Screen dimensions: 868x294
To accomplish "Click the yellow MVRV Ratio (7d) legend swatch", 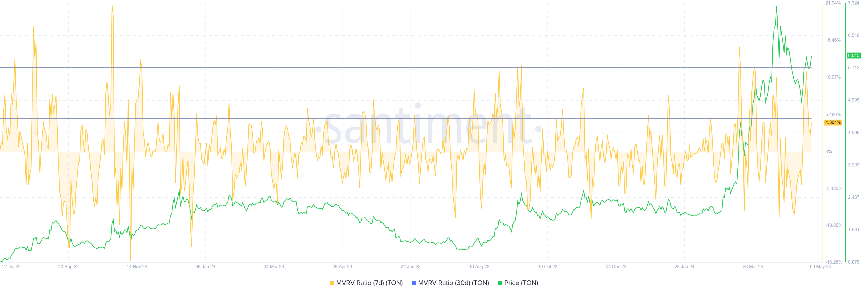I will pos(332,283).
